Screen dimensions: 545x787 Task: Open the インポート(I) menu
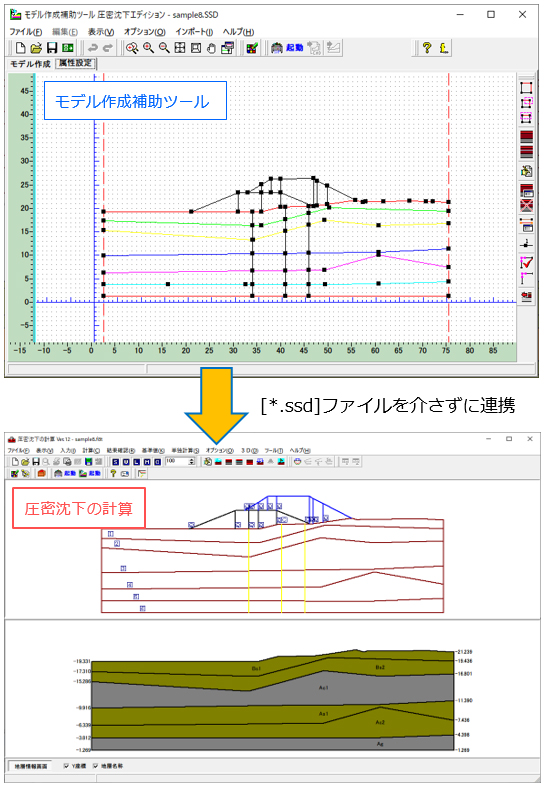point(194,32)
